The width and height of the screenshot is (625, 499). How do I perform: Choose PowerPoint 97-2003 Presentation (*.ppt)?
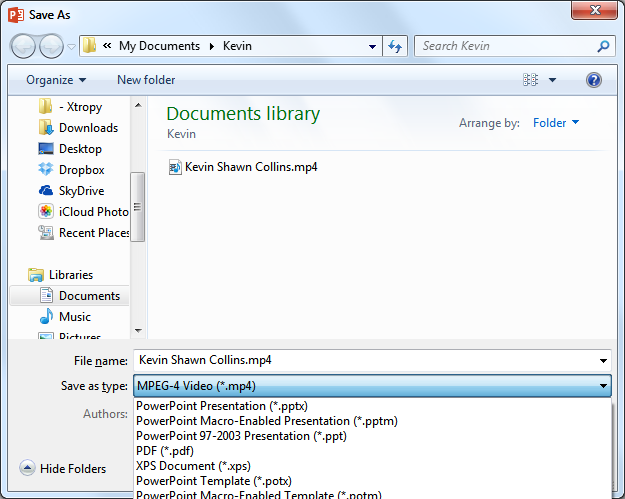pyautogui.click(x=241, y=436)
